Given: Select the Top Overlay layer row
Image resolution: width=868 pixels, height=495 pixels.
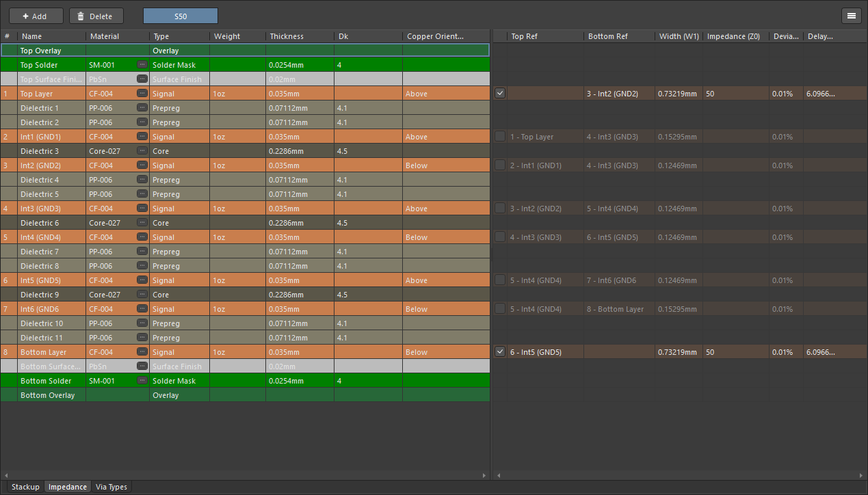Looking at the screenshot, I should click(x=245, y=51).
